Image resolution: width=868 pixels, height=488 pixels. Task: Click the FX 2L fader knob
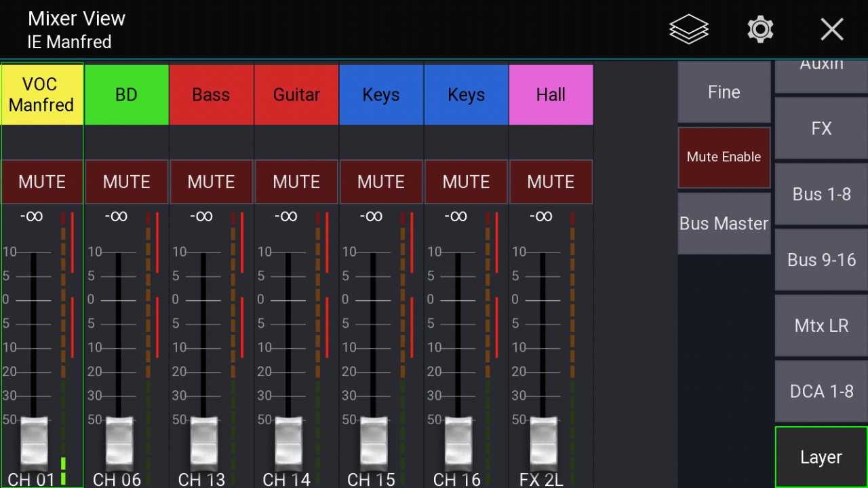click(x=543, y=442)
